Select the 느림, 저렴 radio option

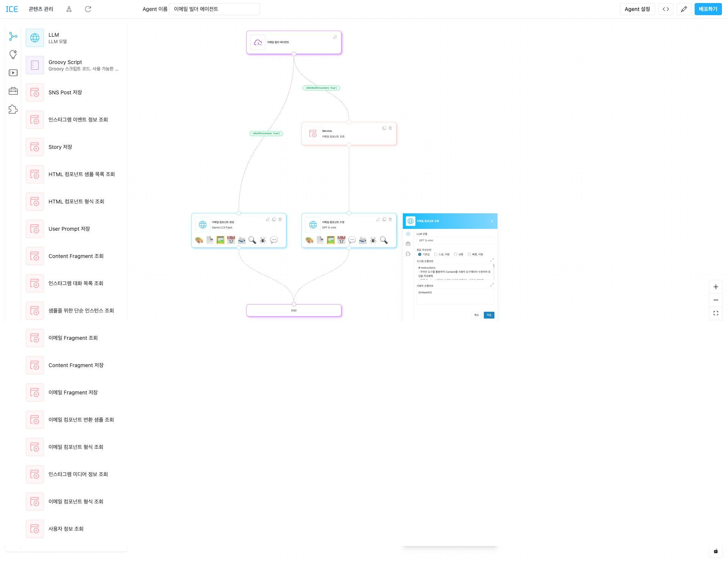[x=436, y=255]
